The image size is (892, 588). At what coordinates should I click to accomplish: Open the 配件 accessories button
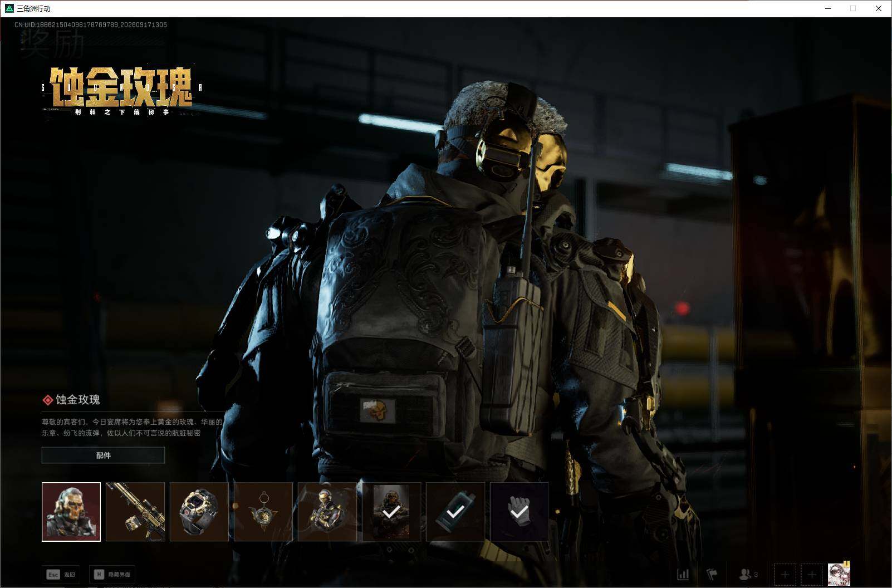click(104, 455)
